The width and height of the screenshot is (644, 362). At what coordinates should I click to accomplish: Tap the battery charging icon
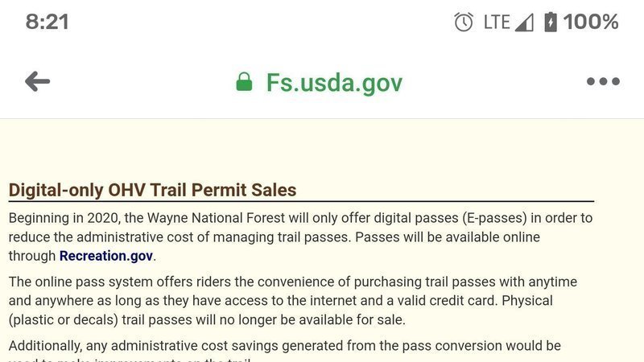tap(551, 23)
